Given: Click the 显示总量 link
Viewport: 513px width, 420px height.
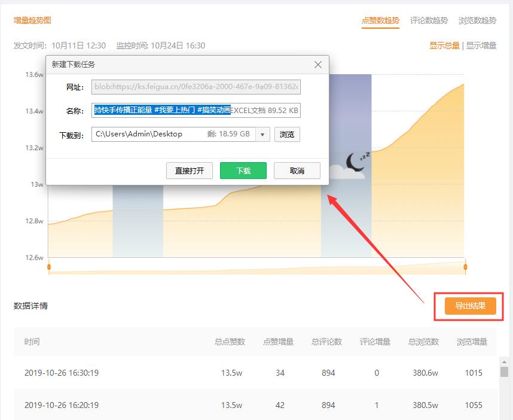Looking at the screenshot, I should (444, 45).
